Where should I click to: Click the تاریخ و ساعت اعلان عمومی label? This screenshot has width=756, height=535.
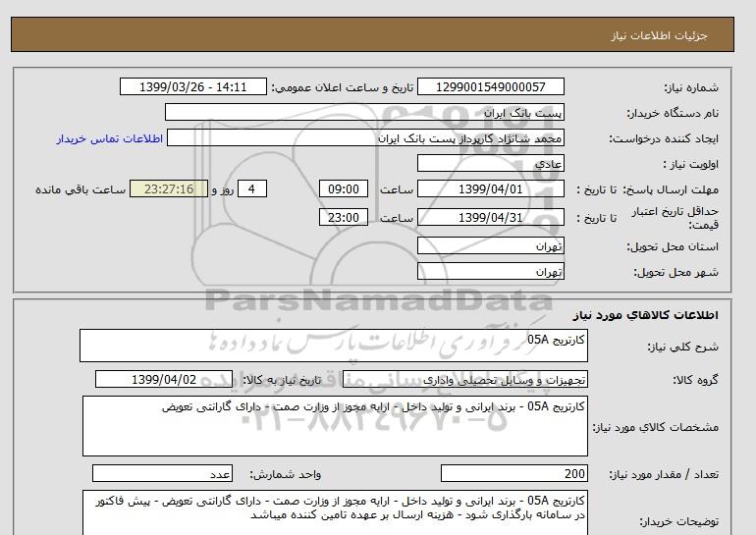pos(343,87)
